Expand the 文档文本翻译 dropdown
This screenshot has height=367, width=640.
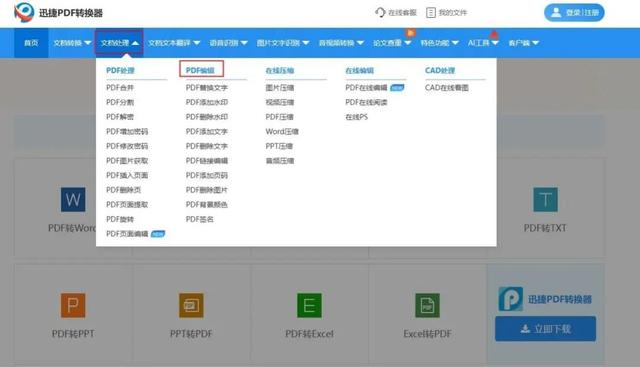[x=174, y=43]
